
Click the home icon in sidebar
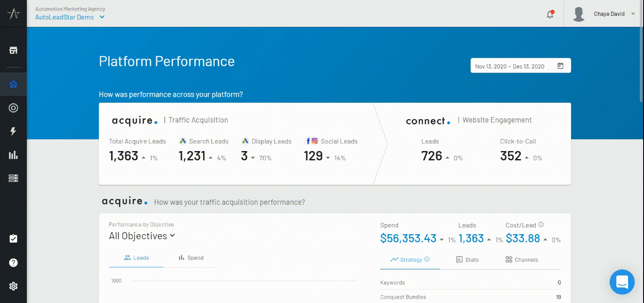(13, 84)
